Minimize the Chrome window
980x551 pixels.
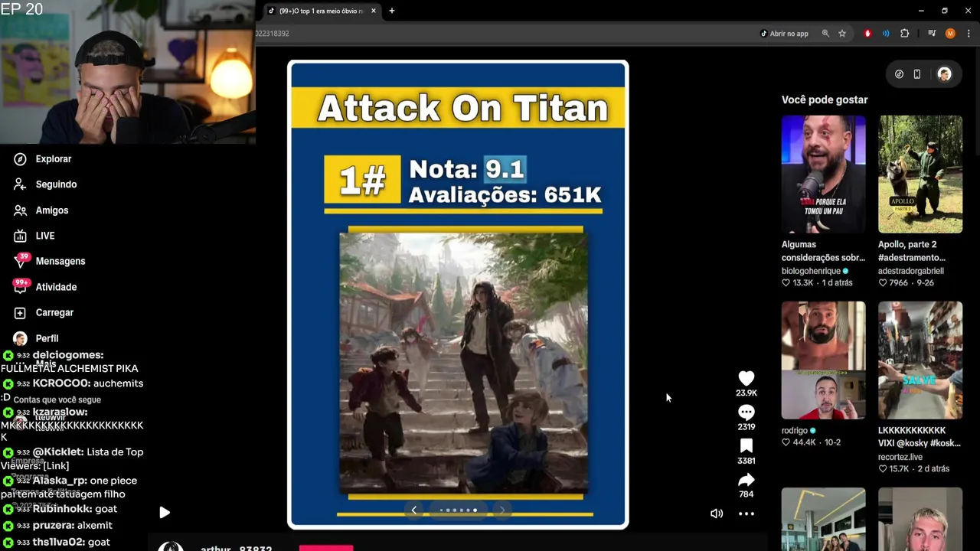pos(920,11)
